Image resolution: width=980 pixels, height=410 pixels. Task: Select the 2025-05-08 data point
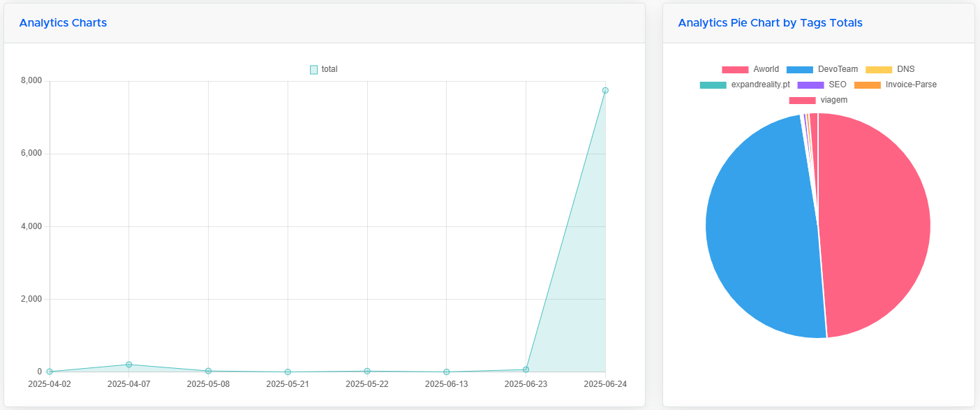point(208,371)
